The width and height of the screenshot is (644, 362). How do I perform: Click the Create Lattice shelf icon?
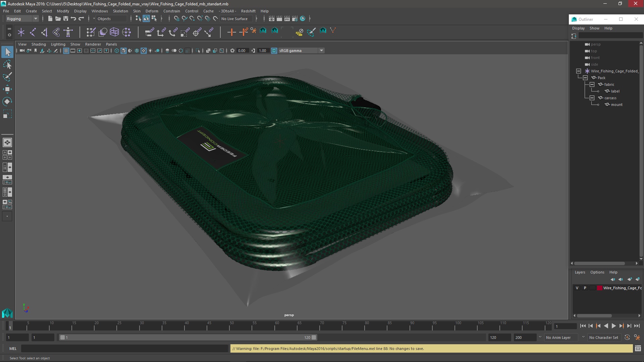[x=114, y=32]
